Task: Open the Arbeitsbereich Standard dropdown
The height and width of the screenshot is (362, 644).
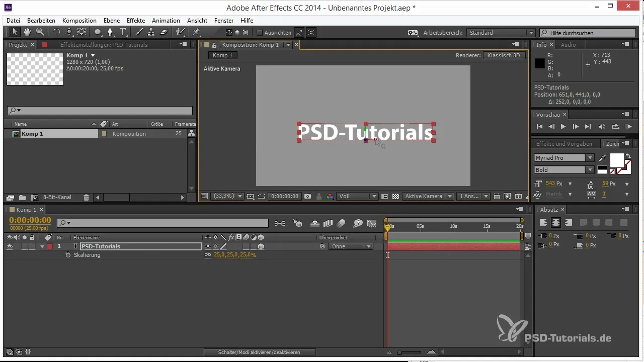Action: [501, 33]
